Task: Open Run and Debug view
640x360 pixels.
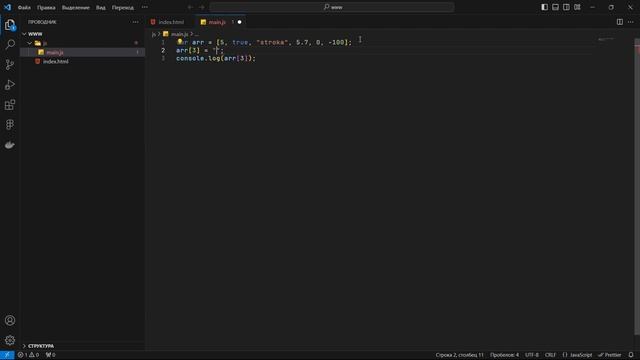Action: pyautogui.click(x=10, y=84)
